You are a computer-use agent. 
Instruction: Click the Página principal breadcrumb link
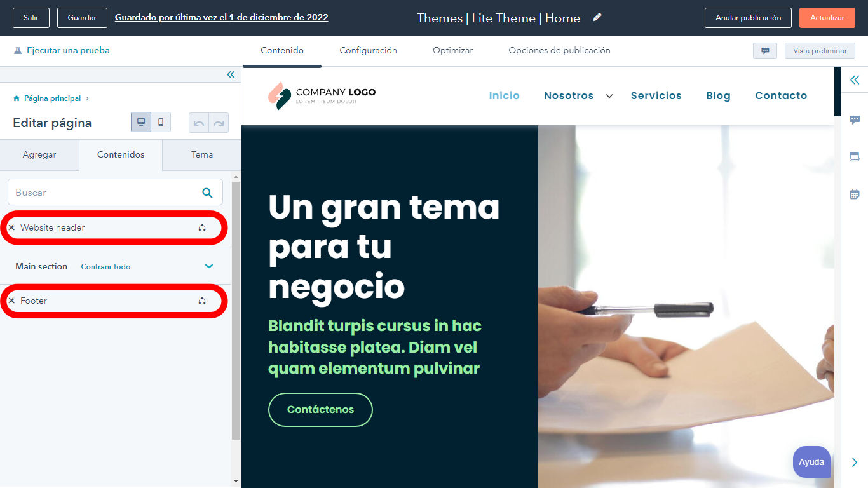tap(52, 98)
